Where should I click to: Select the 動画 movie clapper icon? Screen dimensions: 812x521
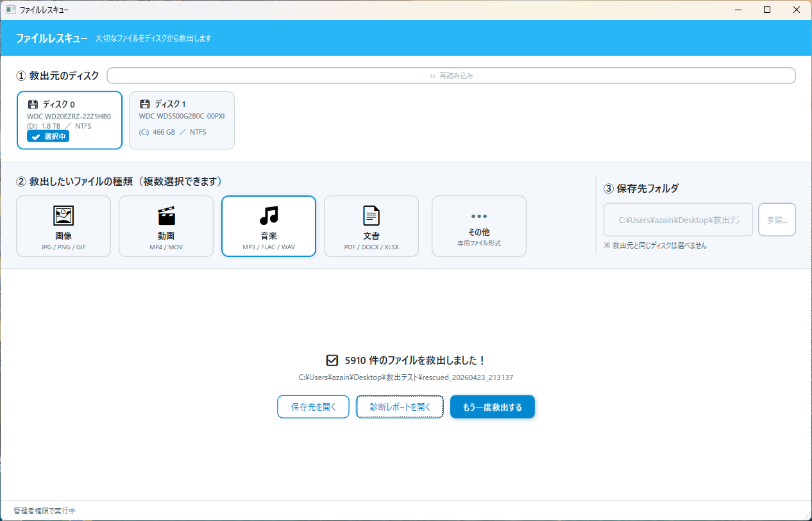point(165,215)
